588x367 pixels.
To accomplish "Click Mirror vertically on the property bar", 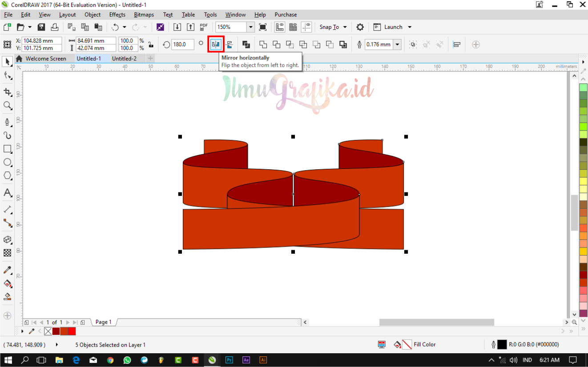I will (x=230, y=44).
